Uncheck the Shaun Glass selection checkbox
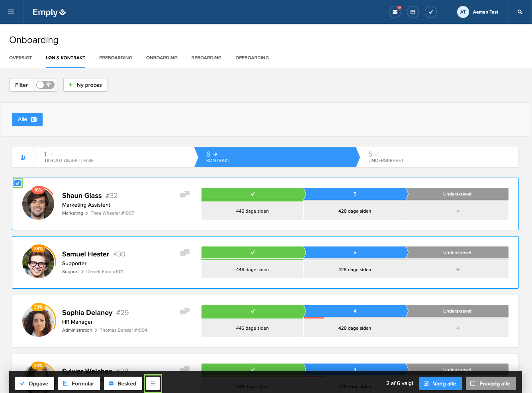Image resolution: width=532 pixels, height=393 pixels. [18, 183]
